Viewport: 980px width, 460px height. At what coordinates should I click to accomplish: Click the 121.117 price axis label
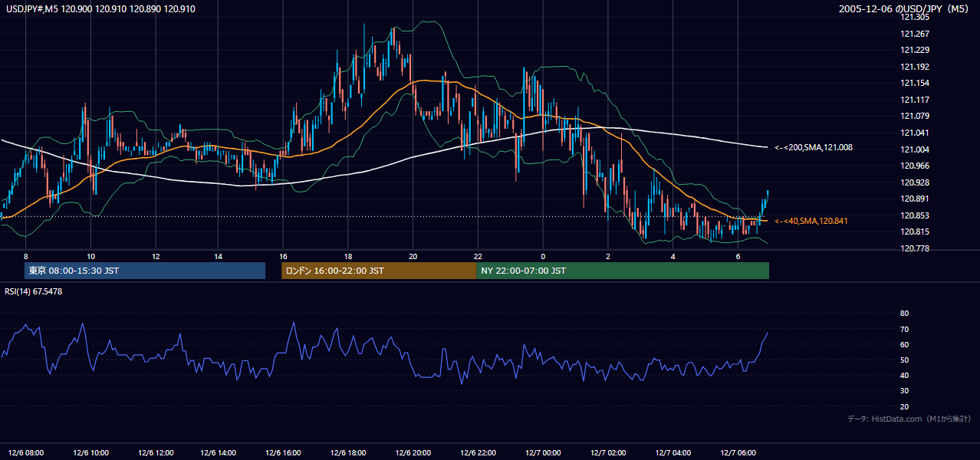pos(915,100)
